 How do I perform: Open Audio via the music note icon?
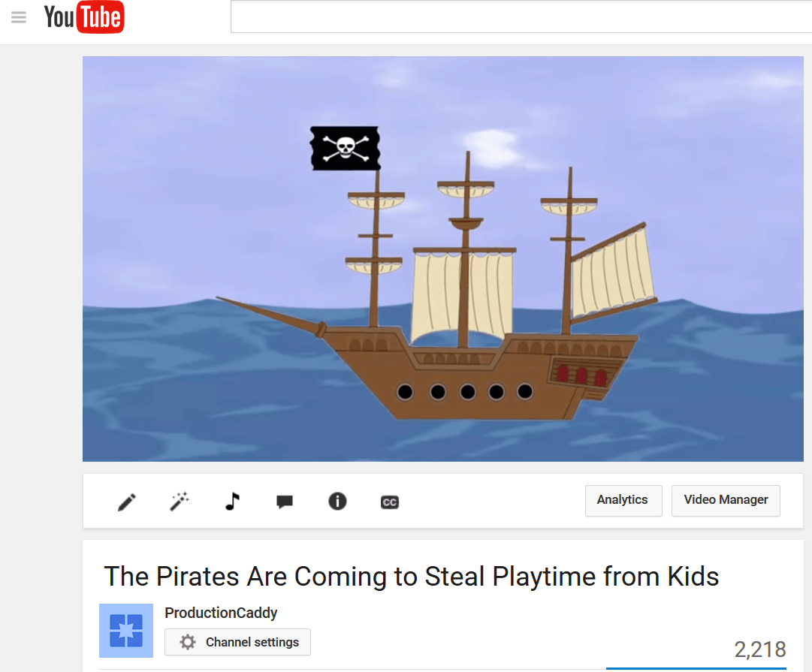point(232,502)
